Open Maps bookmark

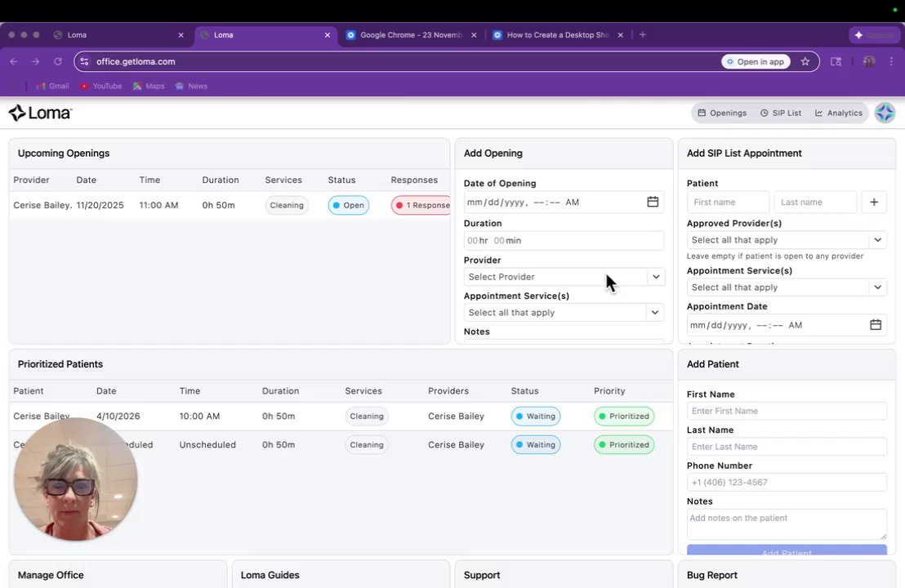pos(149,86)
